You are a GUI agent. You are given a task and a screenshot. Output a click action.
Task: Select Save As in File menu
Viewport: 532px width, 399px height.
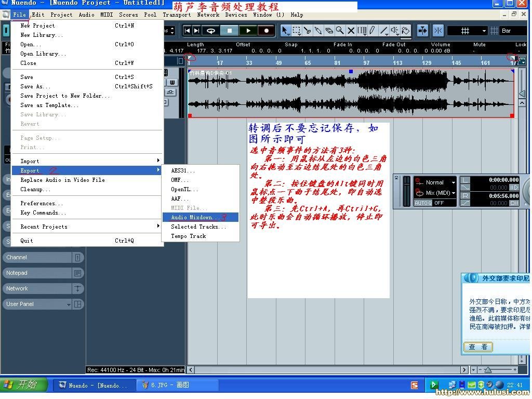coord(87,87)
